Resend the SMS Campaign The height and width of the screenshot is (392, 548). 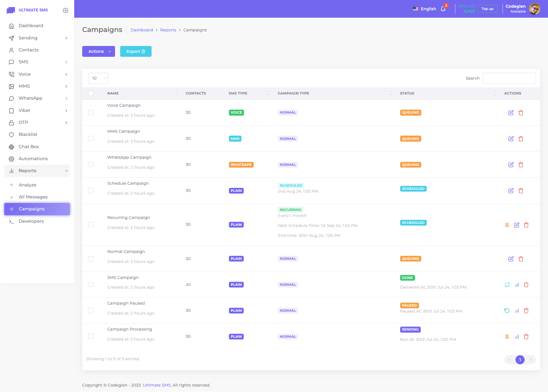click(507, 285)
